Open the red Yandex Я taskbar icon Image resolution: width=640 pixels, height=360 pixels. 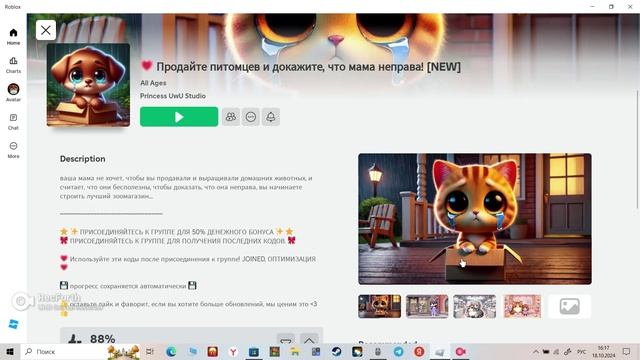pyautogui.click(x=419, y=351)
